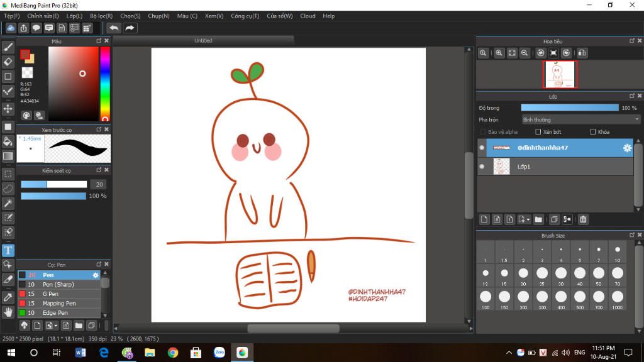The width and height of the screenshot is (644, 362).
Task: Select the Eraser tool in left toolbar
Action: click(8, 62)
